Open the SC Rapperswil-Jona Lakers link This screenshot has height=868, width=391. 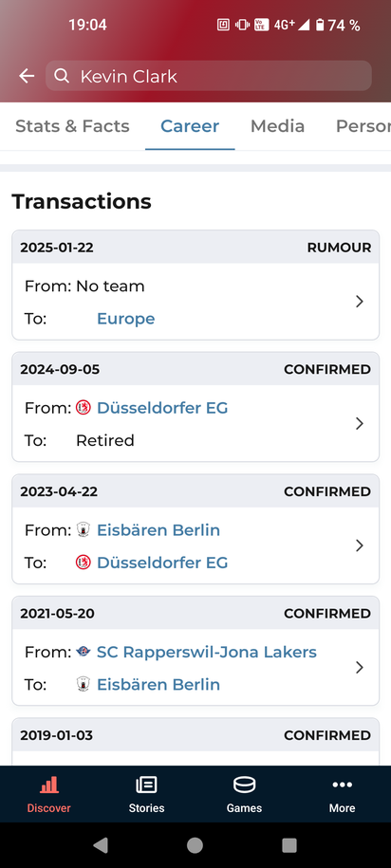[207, 652]
